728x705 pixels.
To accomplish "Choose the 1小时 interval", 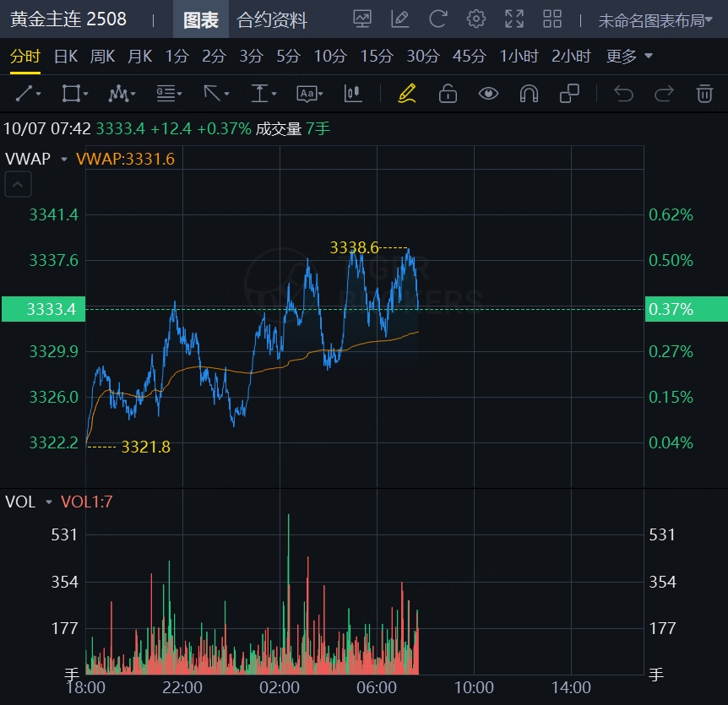I will (519, 57).
